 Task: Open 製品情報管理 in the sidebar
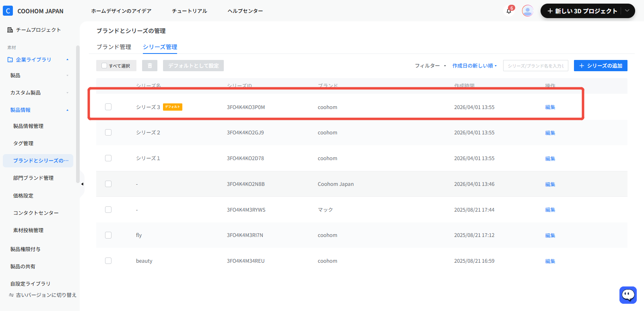point(28,126)
